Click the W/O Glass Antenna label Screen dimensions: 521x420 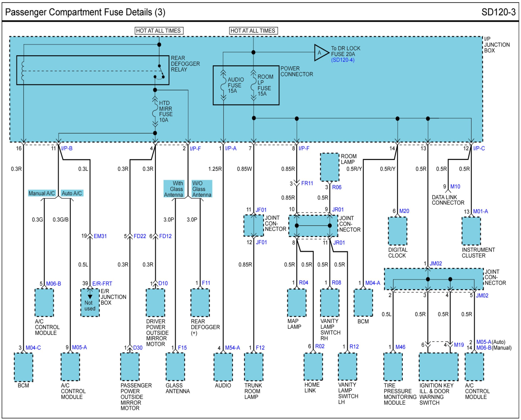click(201, 189)
